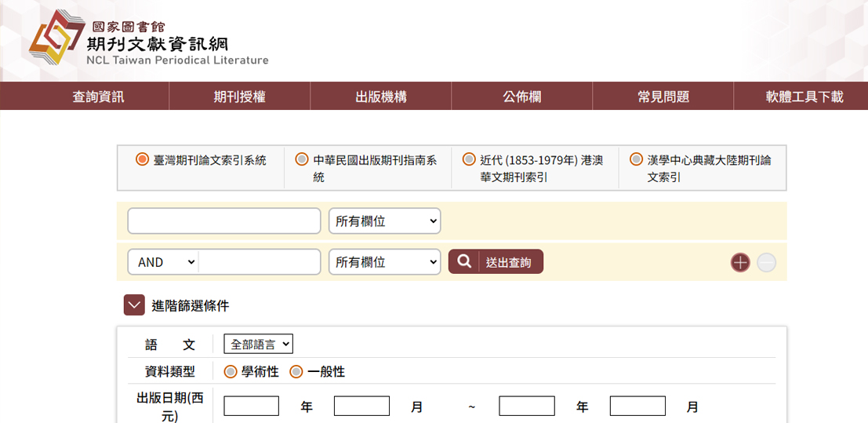
Task: Click the first search keyword input field
Action: click(x=224, y=221)
